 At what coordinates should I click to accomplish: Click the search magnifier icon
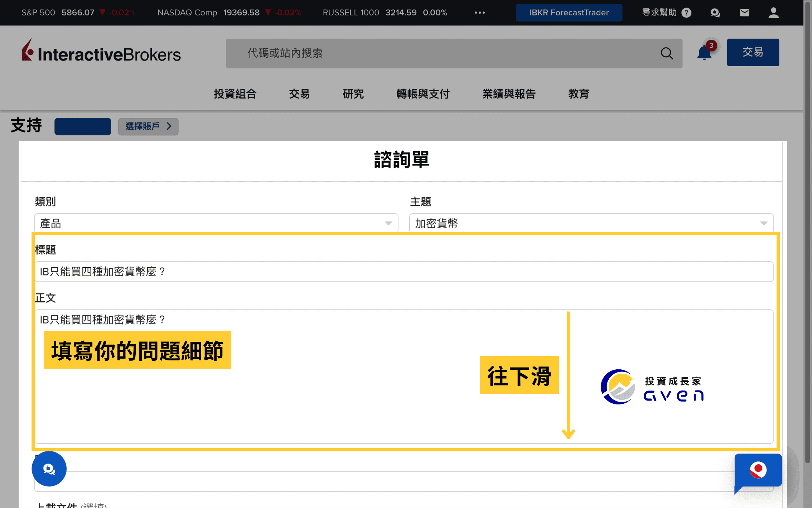pyautogui.click(x=666, y=53)
